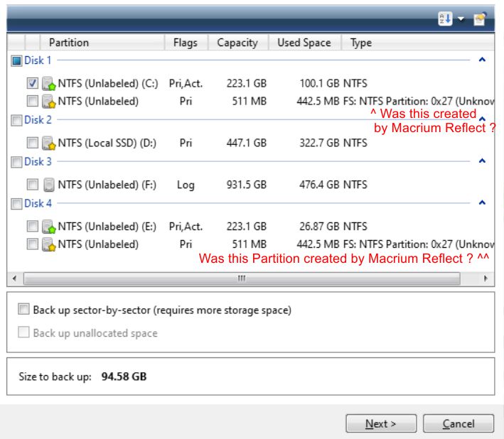The width and height of the screenshot is (504, 439).
Task: Open the sort options dropdown arrow
Action: pos(461,19)
